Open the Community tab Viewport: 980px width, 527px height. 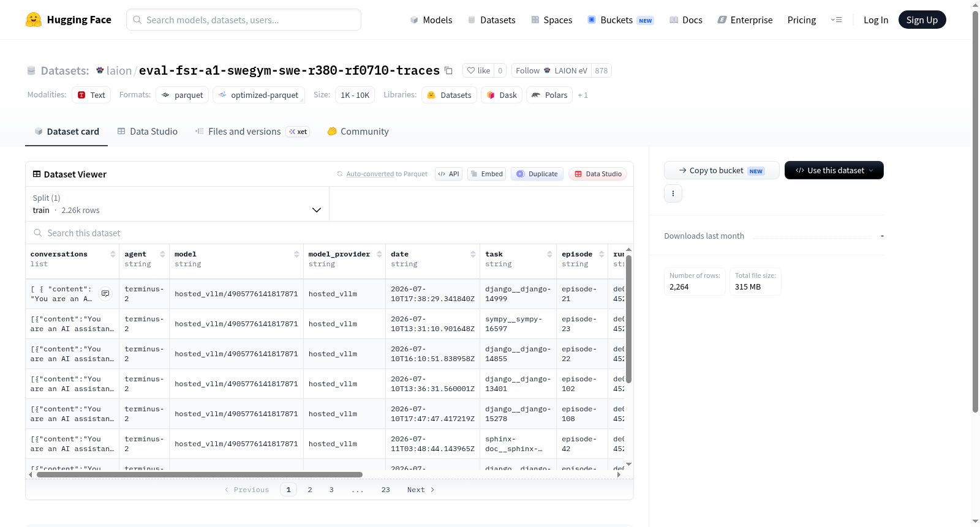[x=358, y=131]
